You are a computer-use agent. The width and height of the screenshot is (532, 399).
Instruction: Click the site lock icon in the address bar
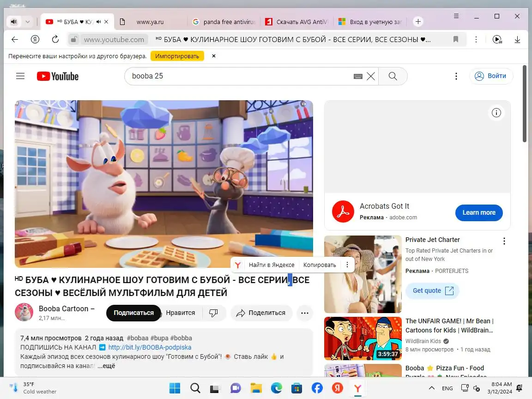pyautogui.click(x=73, y=39)
